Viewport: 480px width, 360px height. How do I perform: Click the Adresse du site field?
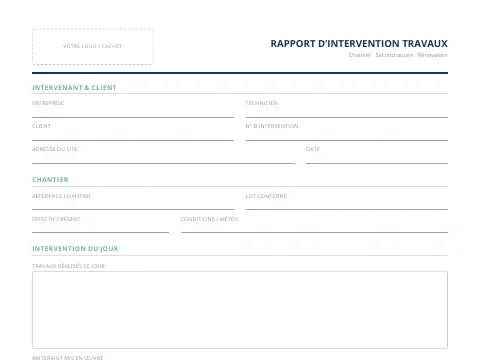pos(163,158)
